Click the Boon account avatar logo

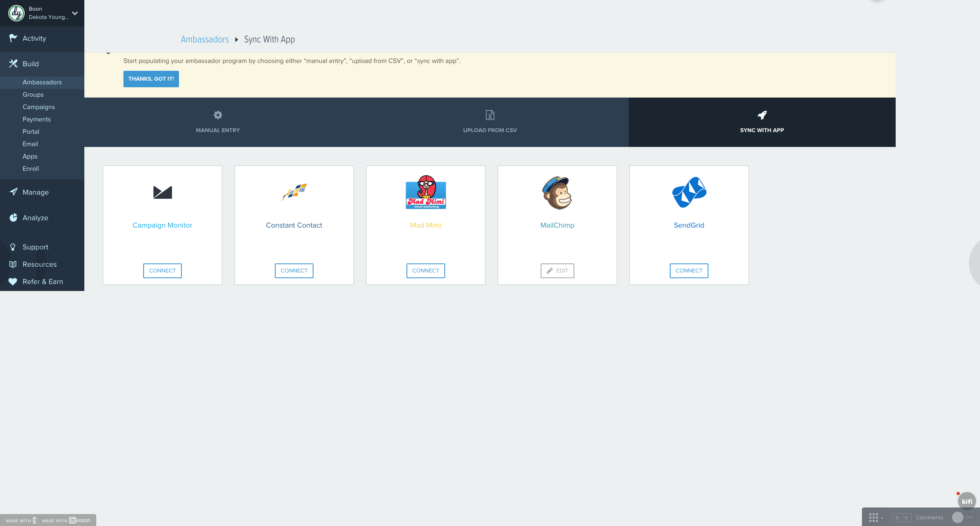(x=16, y=13)
